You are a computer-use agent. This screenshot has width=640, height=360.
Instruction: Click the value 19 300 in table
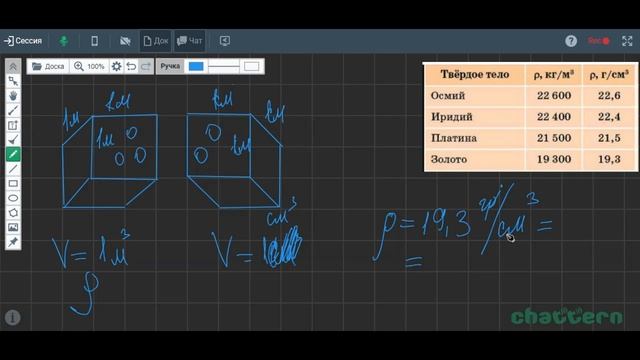(554, 160)
